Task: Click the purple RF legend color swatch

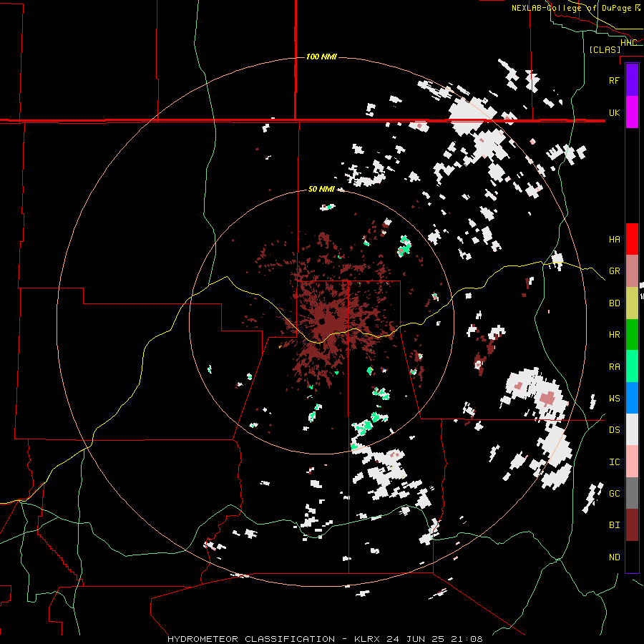Action: (x=632, y=80)
